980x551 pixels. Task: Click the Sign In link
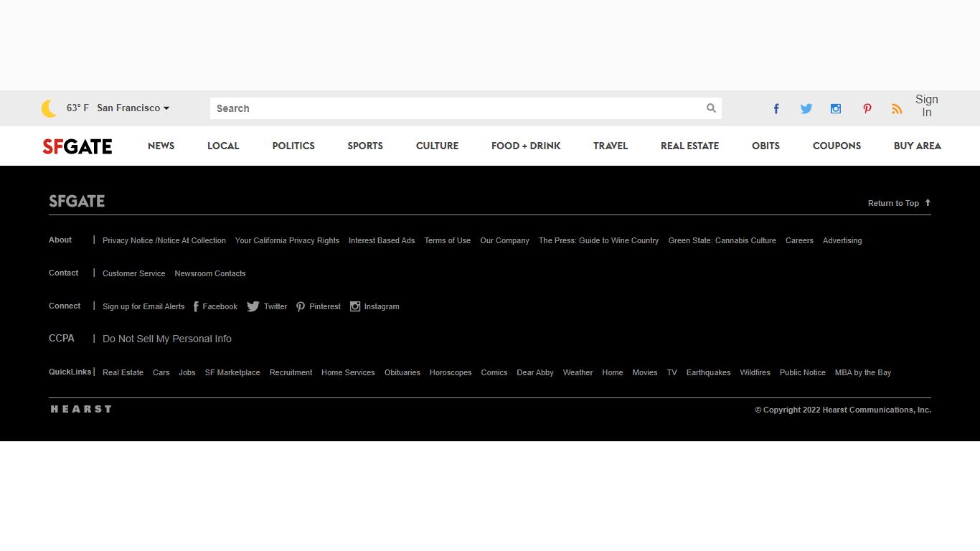coord(927,106)
